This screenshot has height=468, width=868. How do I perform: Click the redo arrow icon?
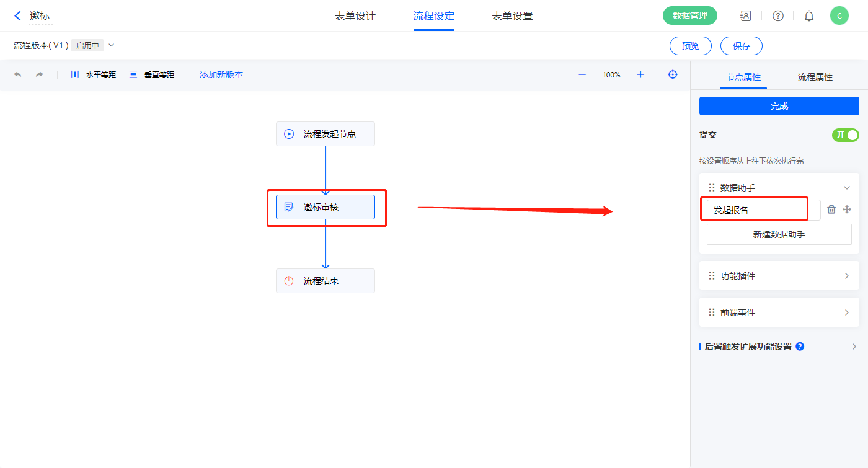click(x=40, y=74)
